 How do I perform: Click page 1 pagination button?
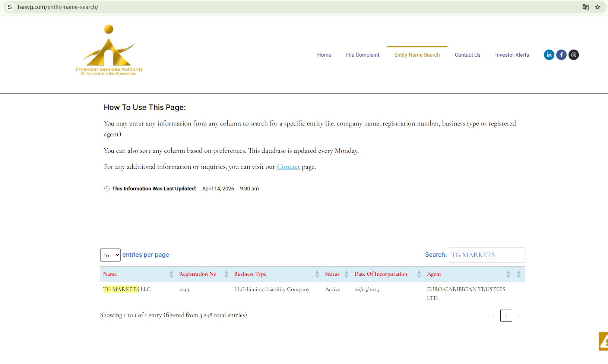click(506, 316)
